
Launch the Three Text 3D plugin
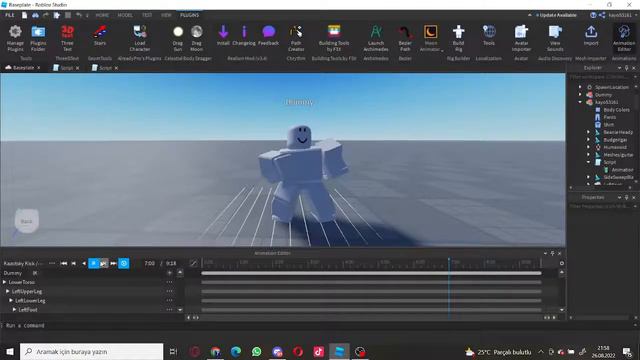click(x=67, y=38)
